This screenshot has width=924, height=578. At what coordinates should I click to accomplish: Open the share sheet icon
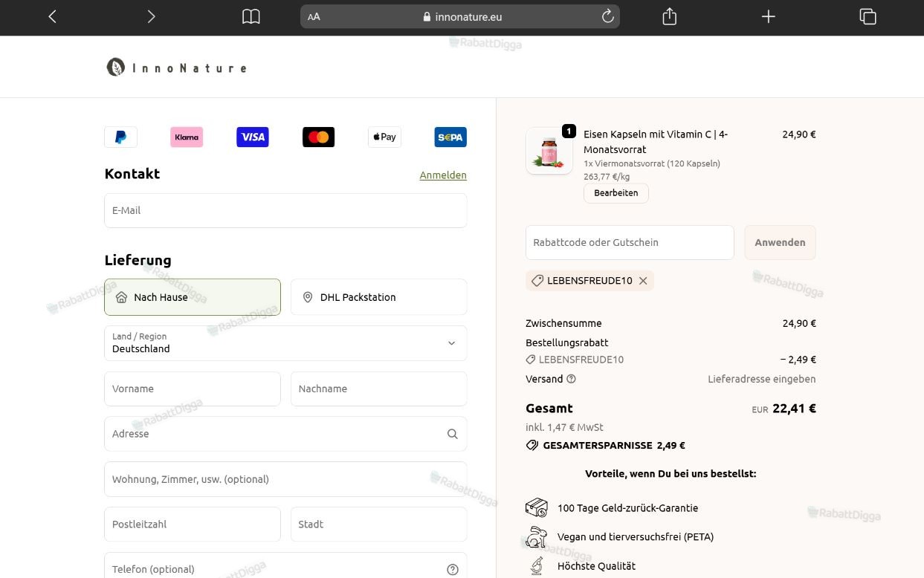tap(669, 16)
